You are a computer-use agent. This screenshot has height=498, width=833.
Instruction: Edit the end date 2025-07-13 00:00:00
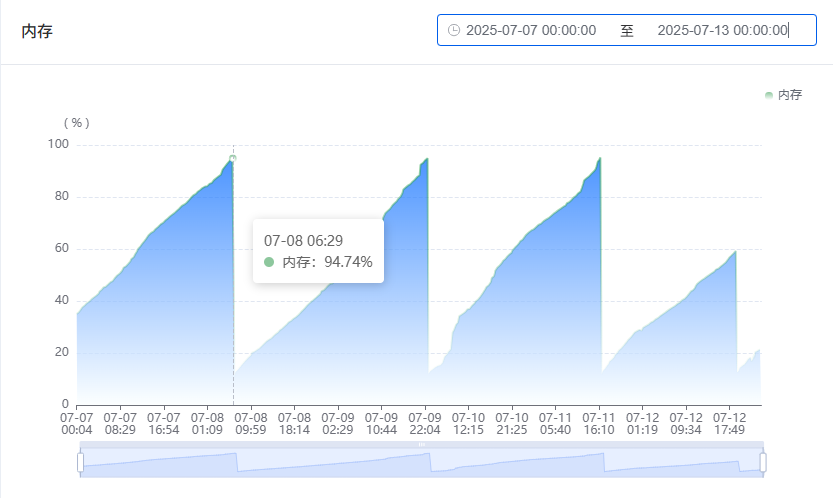pyautogui.click(x=722, y=30)
